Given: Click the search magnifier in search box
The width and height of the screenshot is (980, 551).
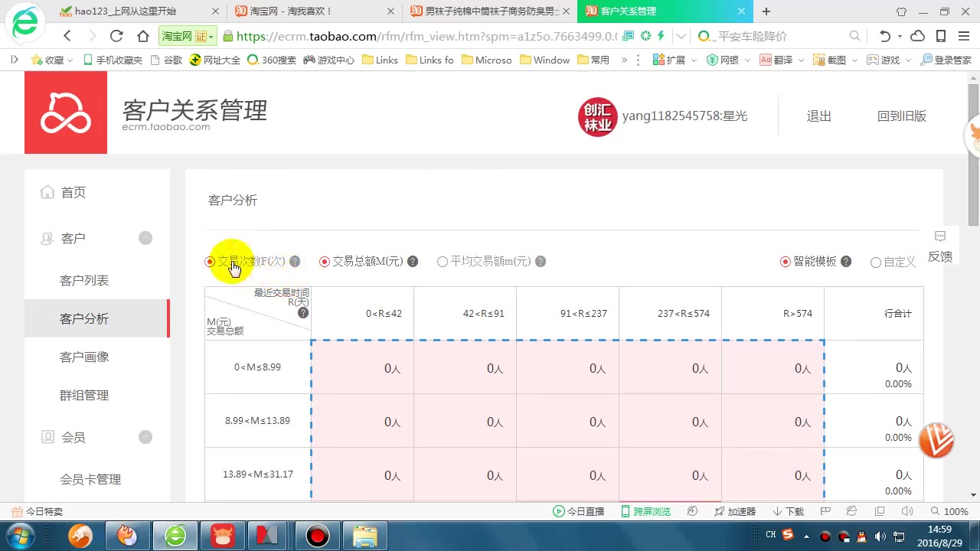Looking at the screenshot, I should [854, 36].
